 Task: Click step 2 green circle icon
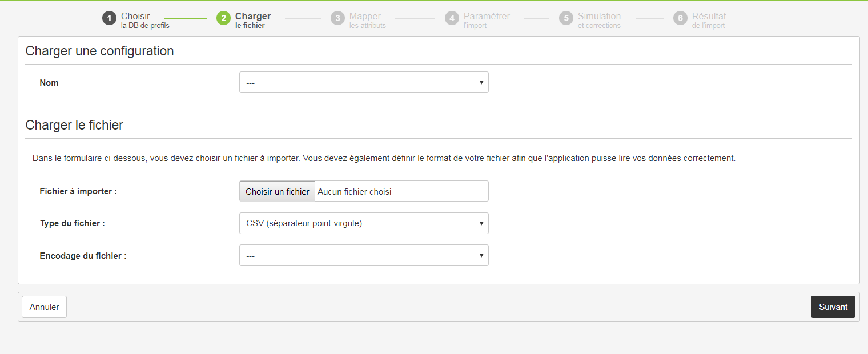click(x=223, y=18)
